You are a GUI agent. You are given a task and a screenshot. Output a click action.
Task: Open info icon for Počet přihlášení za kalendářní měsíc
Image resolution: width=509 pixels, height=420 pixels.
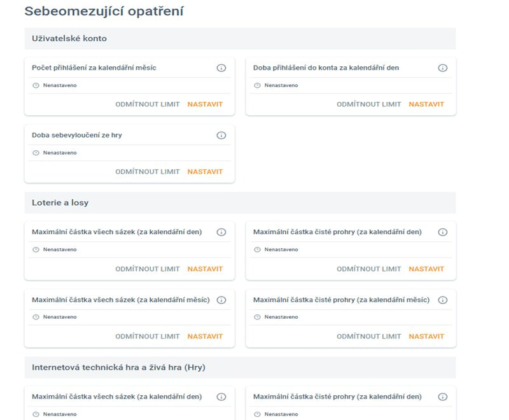tap(221, 68)
